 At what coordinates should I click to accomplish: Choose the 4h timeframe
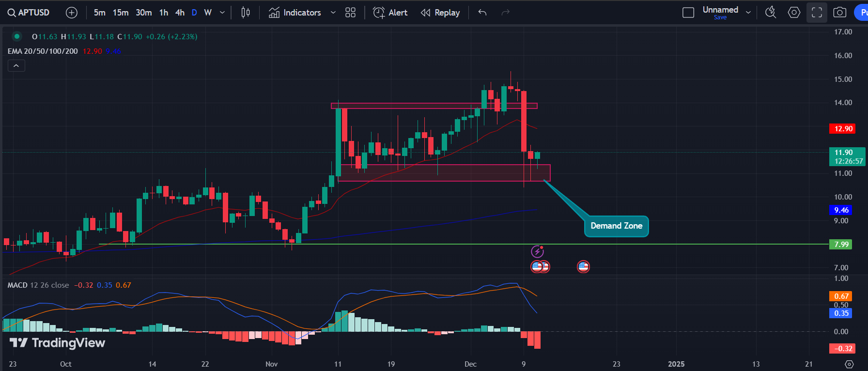pos(180,13)
